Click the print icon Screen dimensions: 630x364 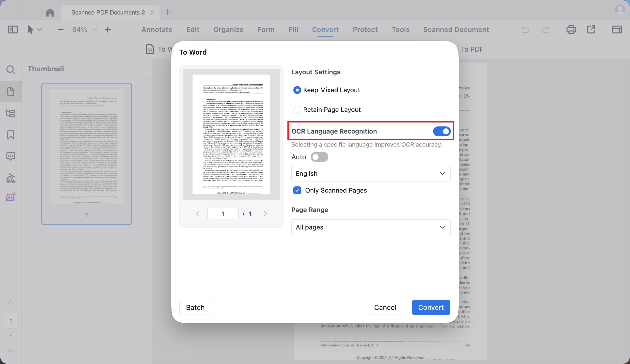pos(571,30)
